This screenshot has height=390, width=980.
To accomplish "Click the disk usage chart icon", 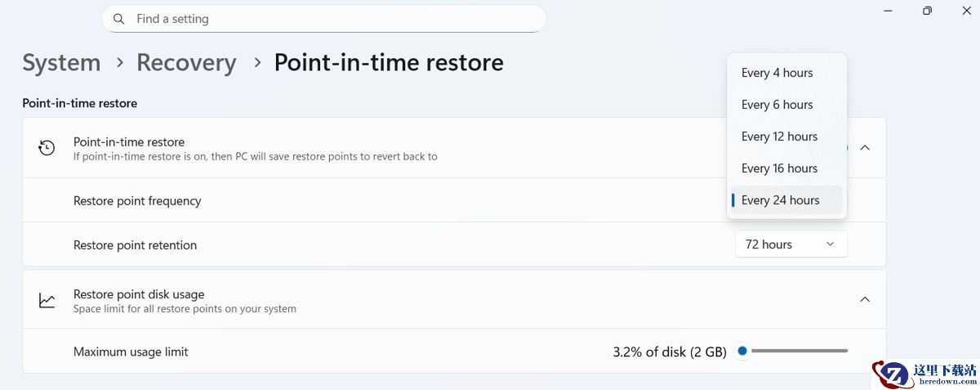I will pos(47,300).
